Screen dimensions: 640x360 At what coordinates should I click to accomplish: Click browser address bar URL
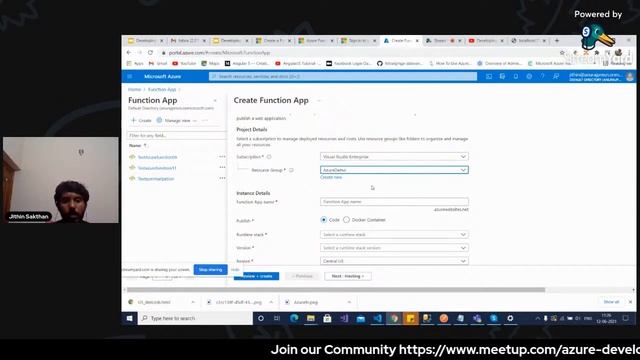[x=220, y=53]
